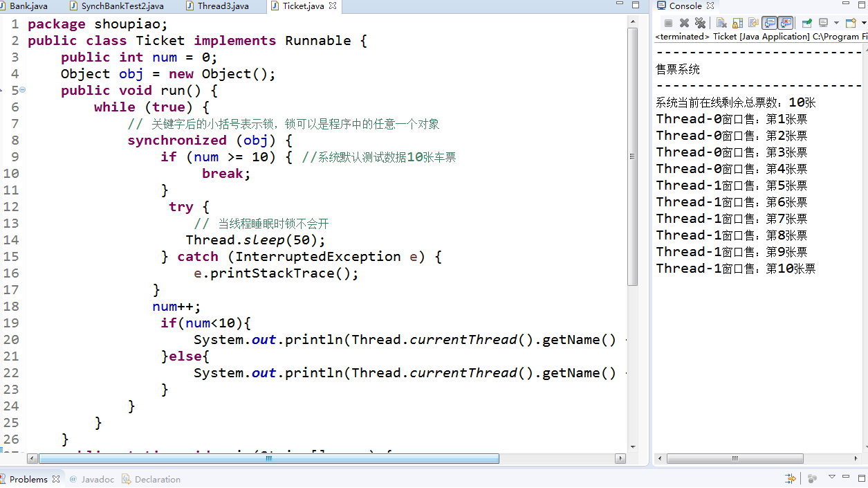Minimize the Problems view panel

click(846, 476)
